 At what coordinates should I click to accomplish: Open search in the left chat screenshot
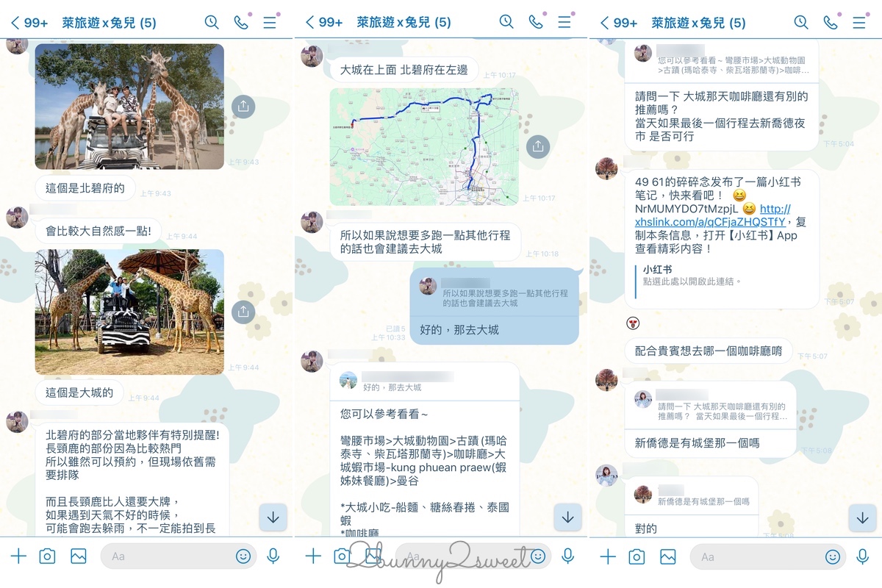pos(212,22)
